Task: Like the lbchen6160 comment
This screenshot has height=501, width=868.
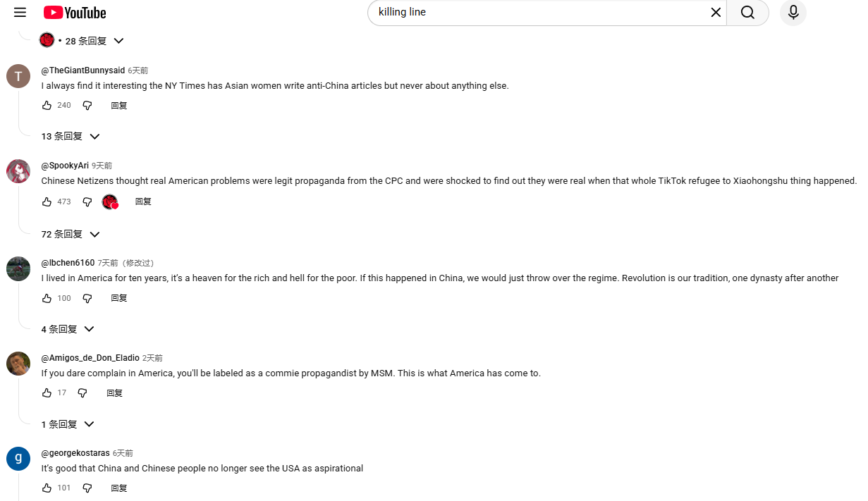Action: pos(47,298)
